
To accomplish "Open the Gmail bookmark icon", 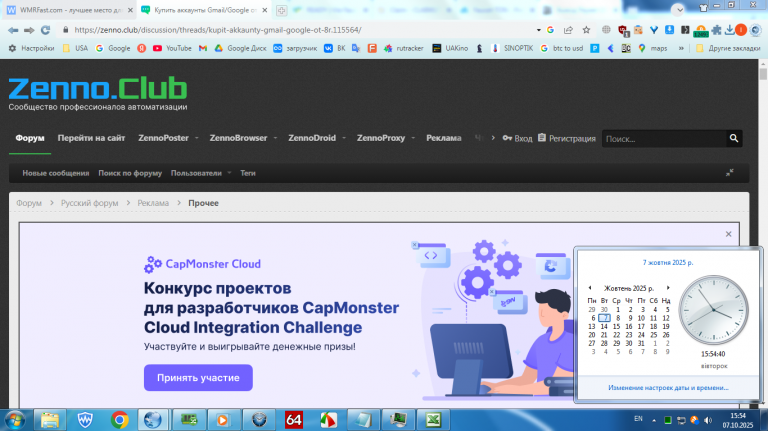I will pos(203,48).
